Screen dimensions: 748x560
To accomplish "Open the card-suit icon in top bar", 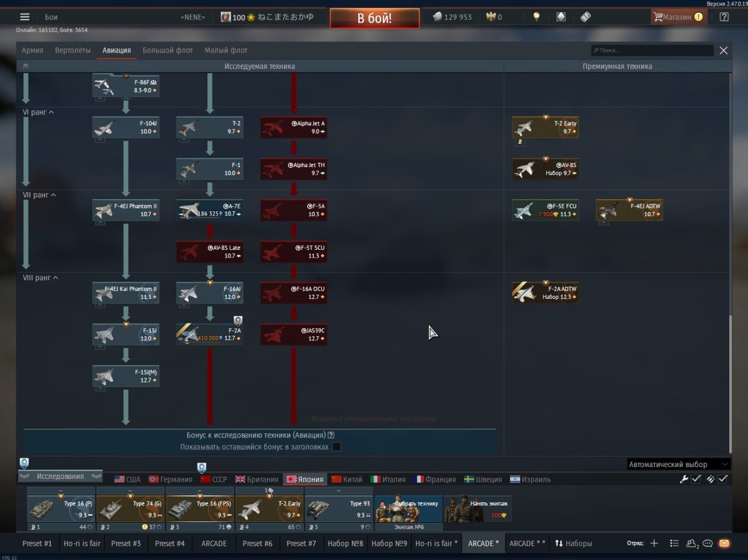I will 561,17.
